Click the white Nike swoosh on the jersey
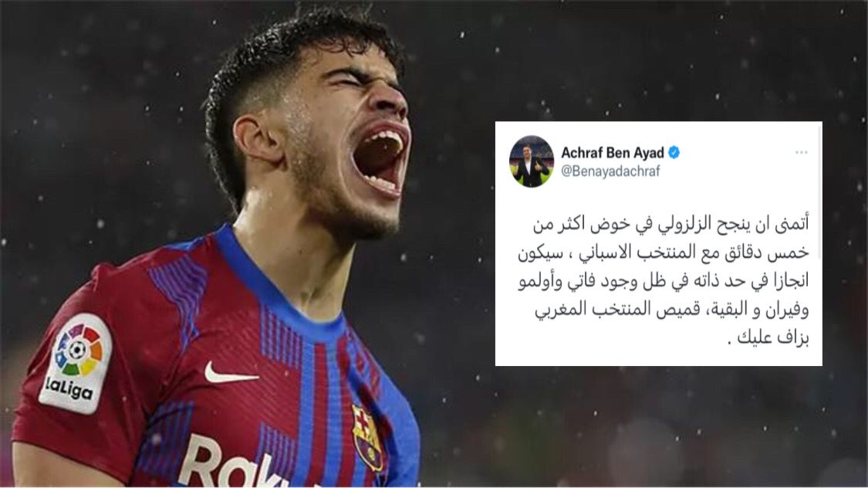The height and width of the screenshot is (488, 868). pyautogui.click(x=230, y=374)
